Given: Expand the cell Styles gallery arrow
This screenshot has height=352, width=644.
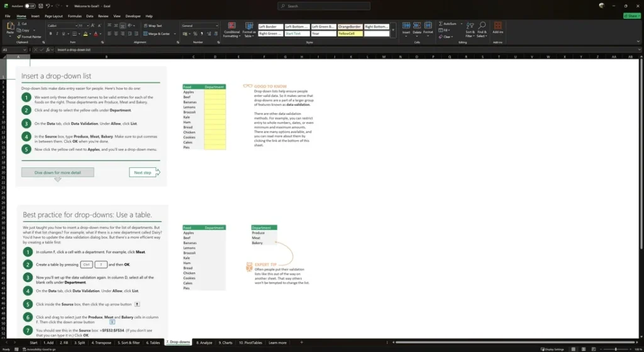Looking at the screenshot, I should (x=393, y=30).
